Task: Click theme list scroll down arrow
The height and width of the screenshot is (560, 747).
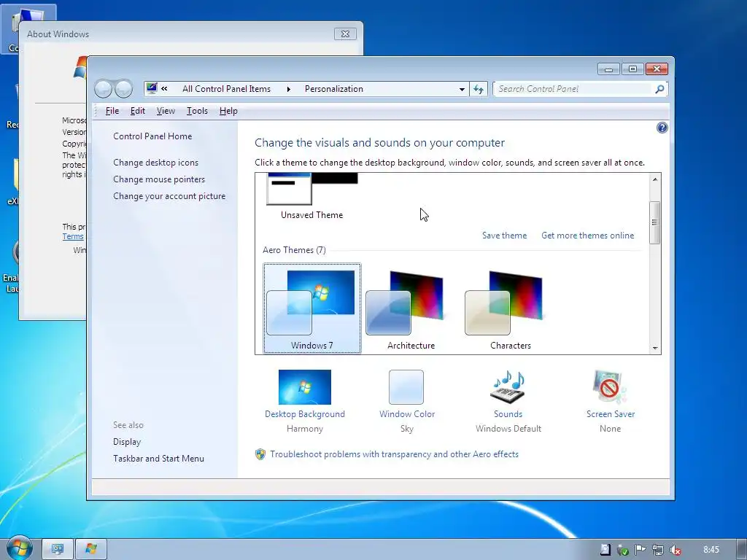Action: click(x=655, y=348)
